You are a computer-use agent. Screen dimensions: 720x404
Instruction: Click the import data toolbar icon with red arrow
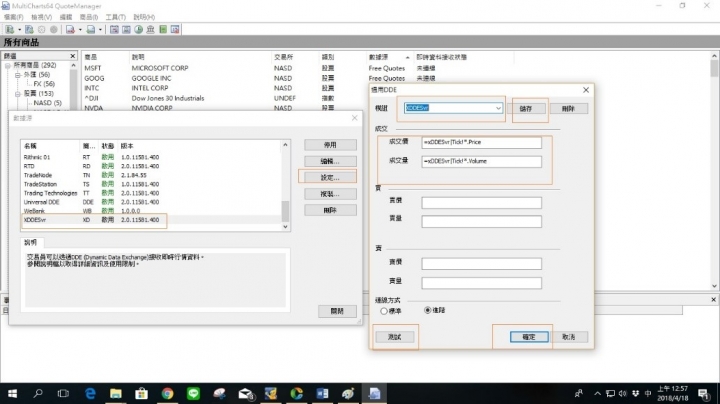tap(70, 29)
